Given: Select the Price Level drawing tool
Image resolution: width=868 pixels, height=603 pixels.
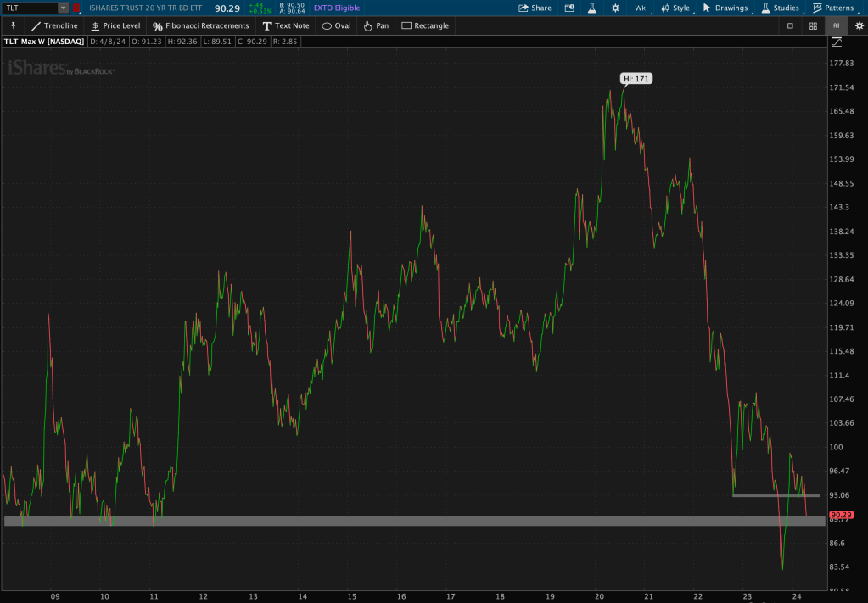Looking at the screenshot, I should coord(115,25).
